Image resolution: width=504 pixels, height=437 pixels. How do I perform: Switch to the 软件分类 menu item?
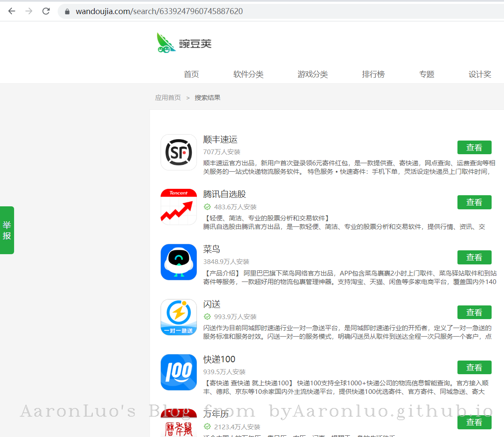pyautogui.click(x=248, y=74)
